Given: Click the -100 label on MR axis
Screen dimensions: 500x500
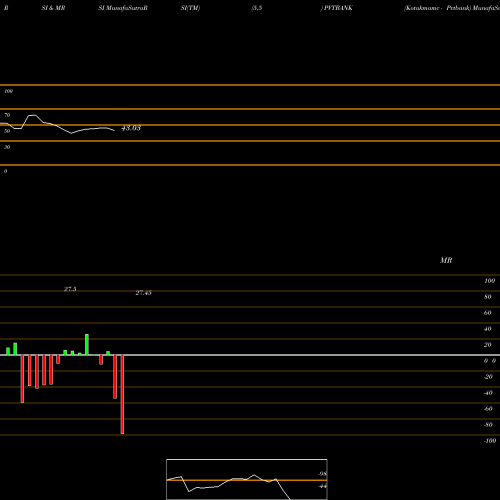Looking at the screenshot, I should (x=490, y=441).
